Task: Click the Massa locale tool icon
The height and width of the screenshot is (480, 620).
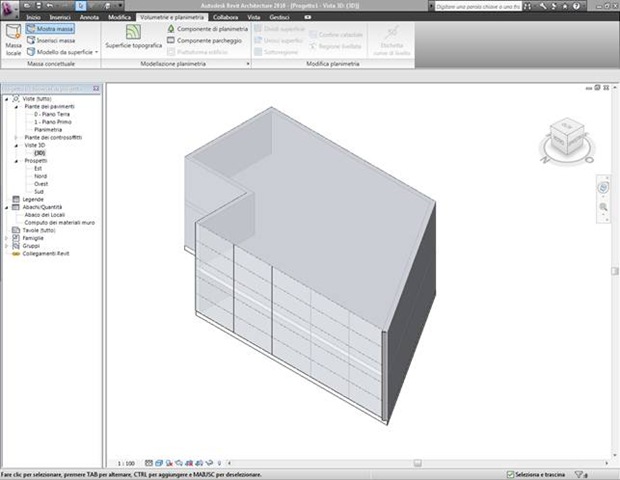Action: point(13,32)
